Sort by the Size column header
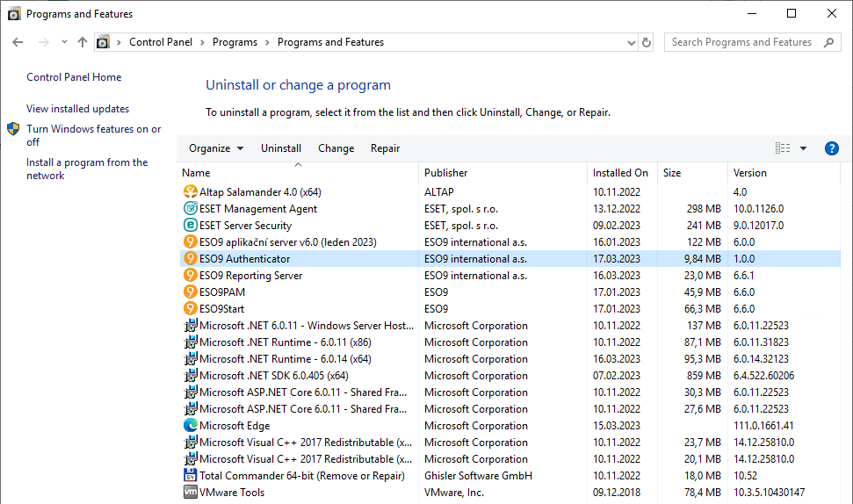This screenshot has height=504, width=853. (692, 173)
